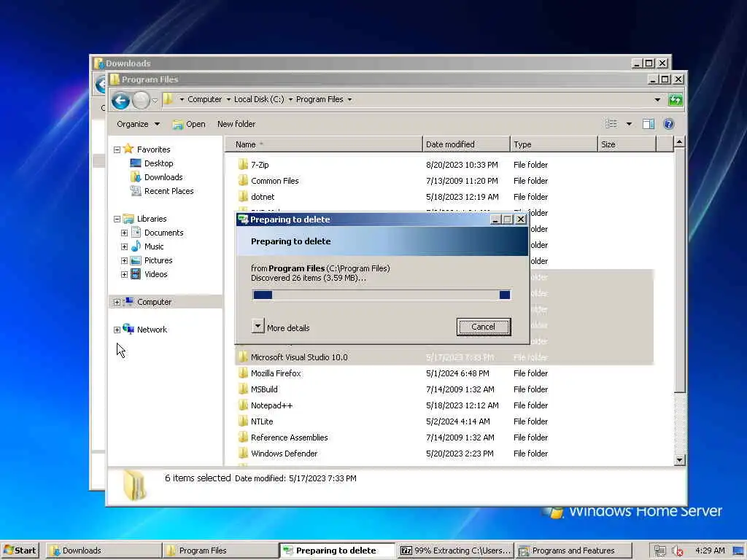Switch to Downloads taskbar button
747x560 pixels.
pyautogui.click(x=102, y=551)
